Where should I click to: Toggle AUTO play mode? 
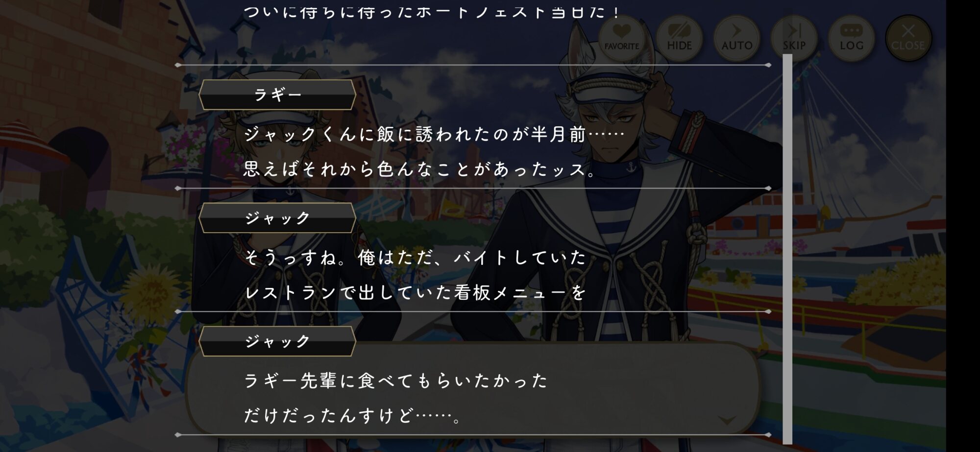736,38
